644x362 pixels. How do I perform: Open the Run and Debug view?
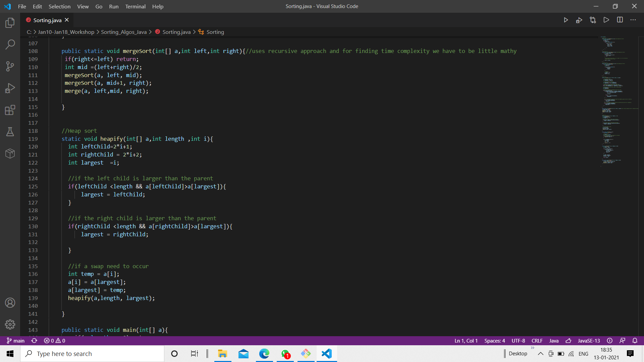tap(10, 88)
